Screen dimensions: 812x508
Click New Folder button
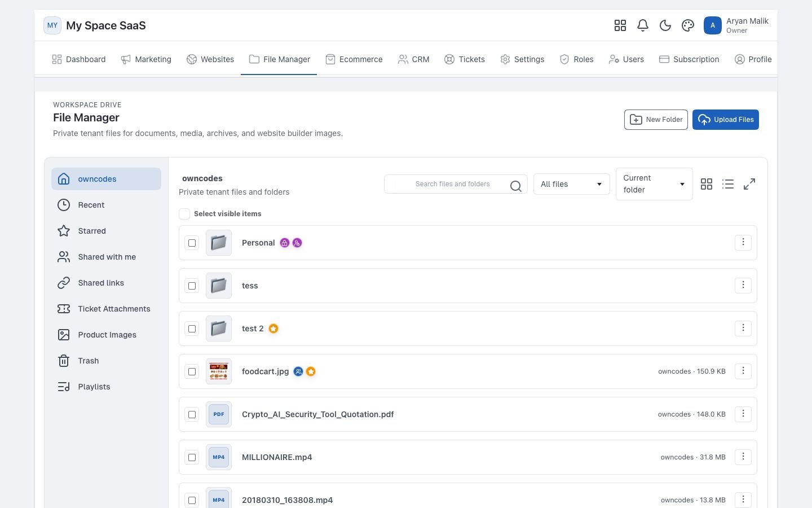coord(656,120)
